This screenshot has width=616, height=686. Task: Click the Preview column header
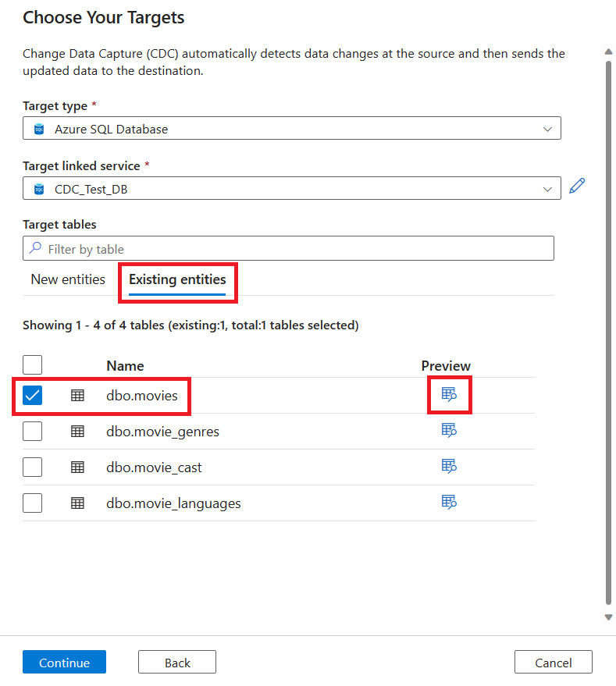coord(446,366)
